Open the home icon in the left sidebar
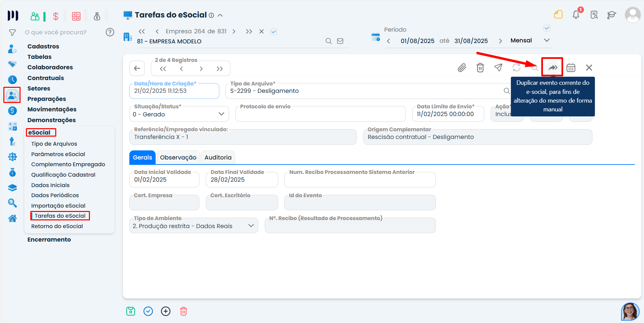Screen dimensions: 644x323 pyautogui.click(x=12, y=218)
